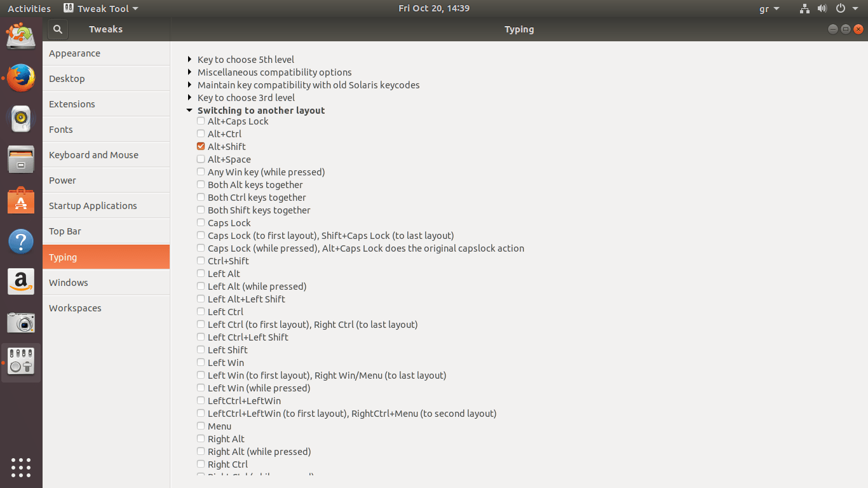The width and height of the screenshot is (868, 488).
Task: Click the Amazon icon in dock
Action: tap(21, 281)
